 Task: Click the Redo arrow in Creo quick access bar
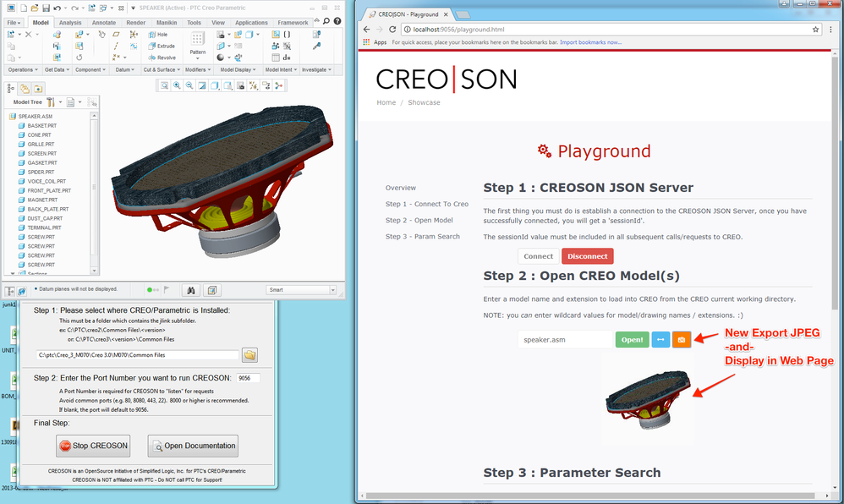tap(74, 8)
